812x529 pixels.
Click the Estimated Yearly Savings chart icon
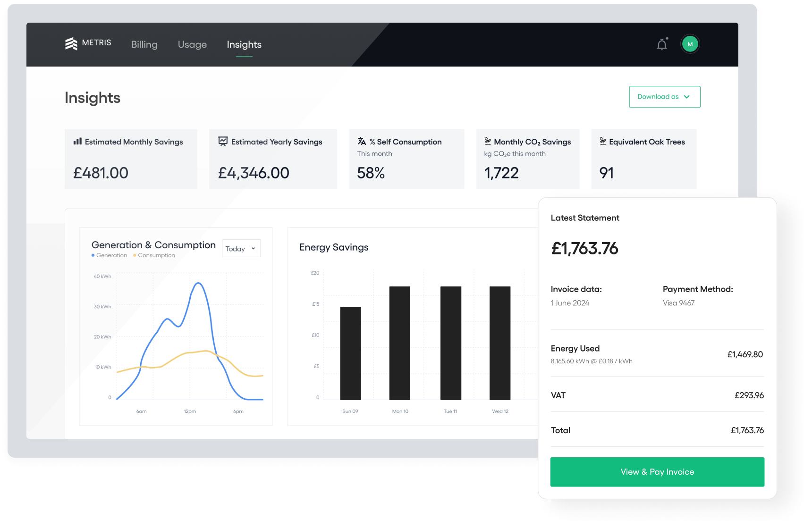223,142
